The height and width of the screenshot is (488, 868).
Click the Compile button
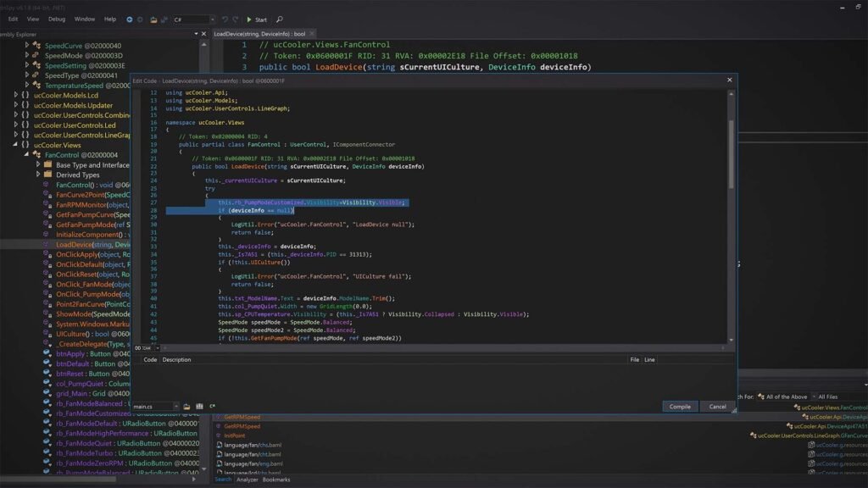tap(680, 407)
